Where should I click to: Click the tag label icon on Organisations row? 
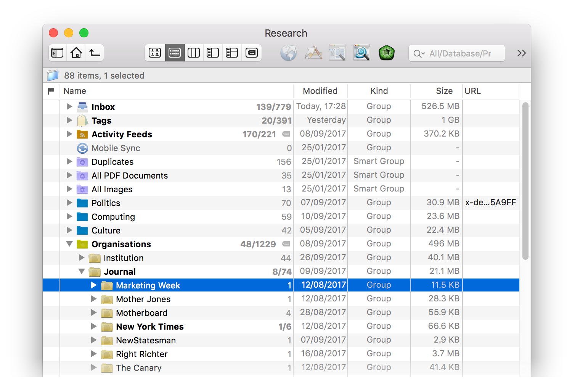[x=286, y=244]
